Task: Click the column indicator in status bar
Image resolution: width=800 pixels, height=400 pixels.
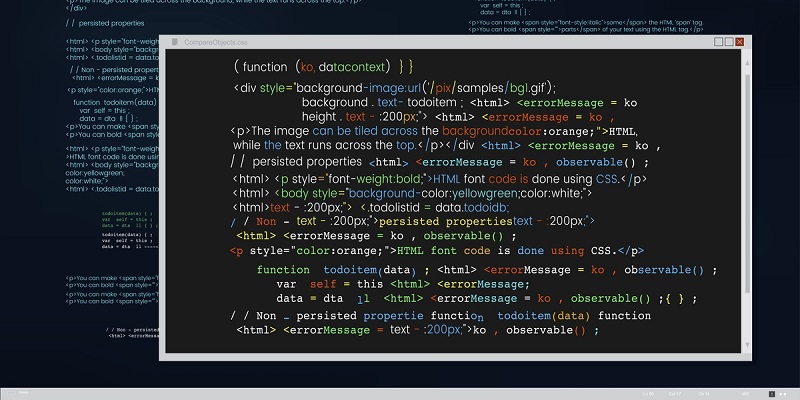Action: click(x=676, y=393)
